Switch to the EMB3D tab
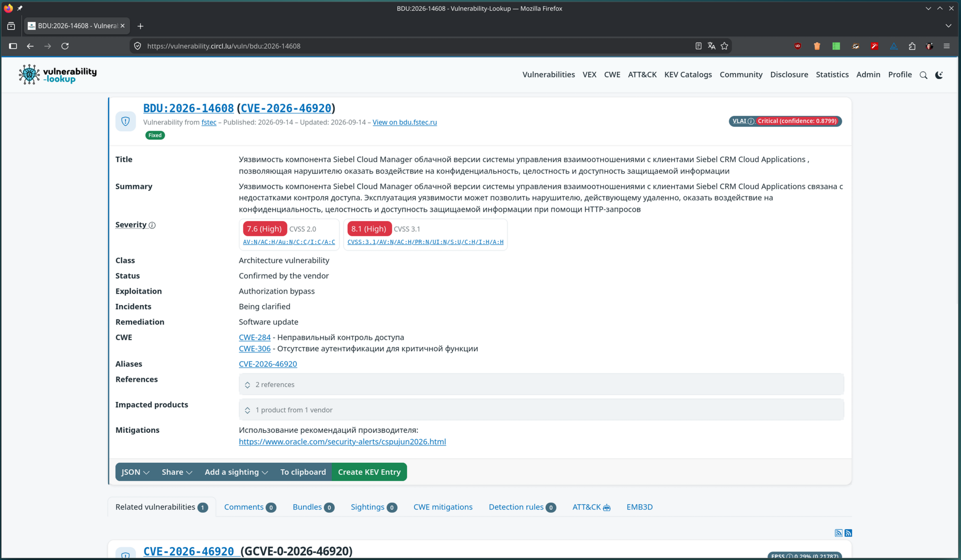Screen dimensions: 961x560 coord(639,507)
